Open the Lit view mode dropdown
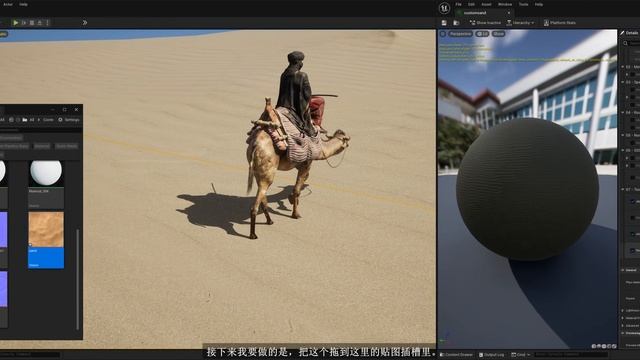This screenshot has width=640, height=360. click(482, 34)
